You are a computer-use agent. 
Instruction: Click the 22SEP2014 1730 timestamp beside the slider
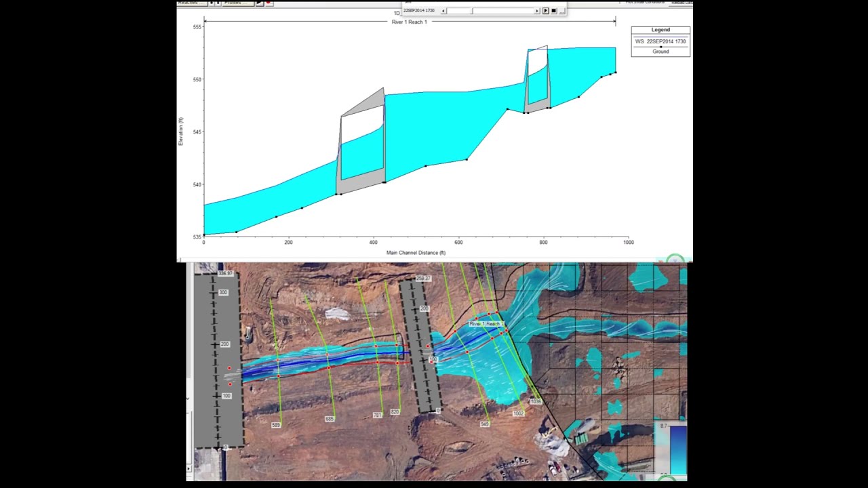coord(419,11)
